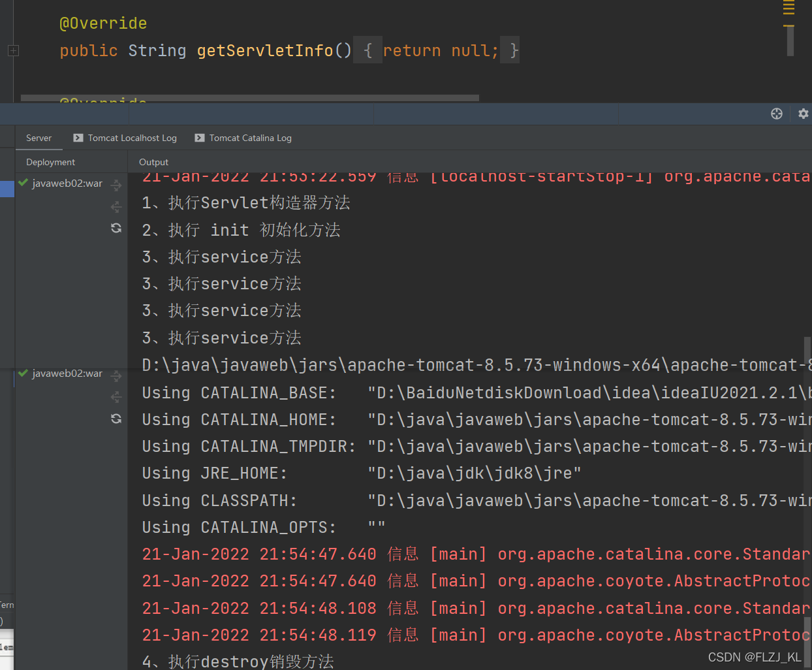Click the '2、执行 init 初始化方法' output line
This screenshot has height=670, width=812.
241,230
